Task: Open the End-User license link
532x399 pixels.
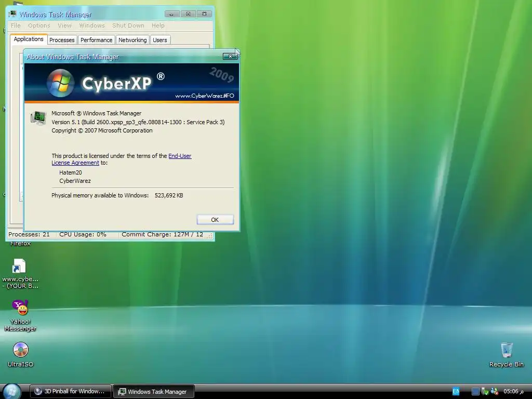Action: coord(180,156)
